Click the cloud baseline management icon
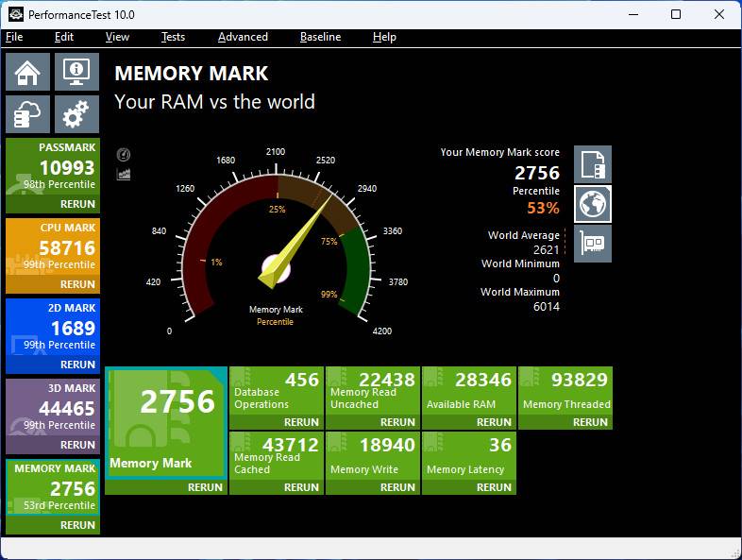 pyautogui.click(x=28, y=114)
